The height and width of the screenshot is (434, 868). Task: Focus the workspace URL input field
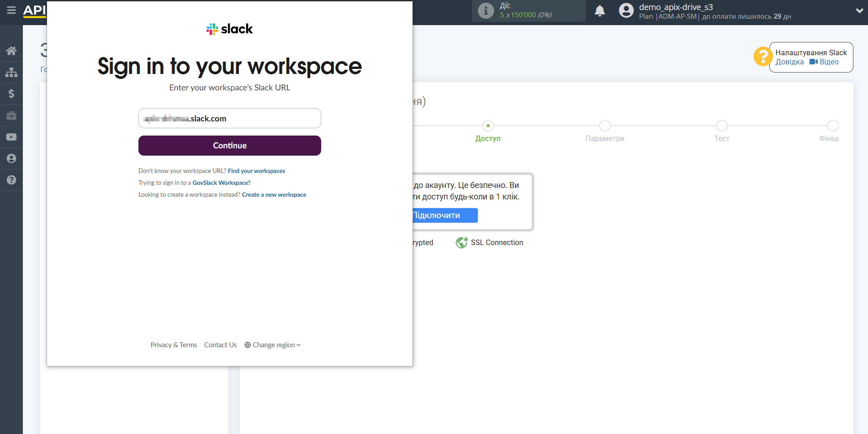tap(230, 118)
